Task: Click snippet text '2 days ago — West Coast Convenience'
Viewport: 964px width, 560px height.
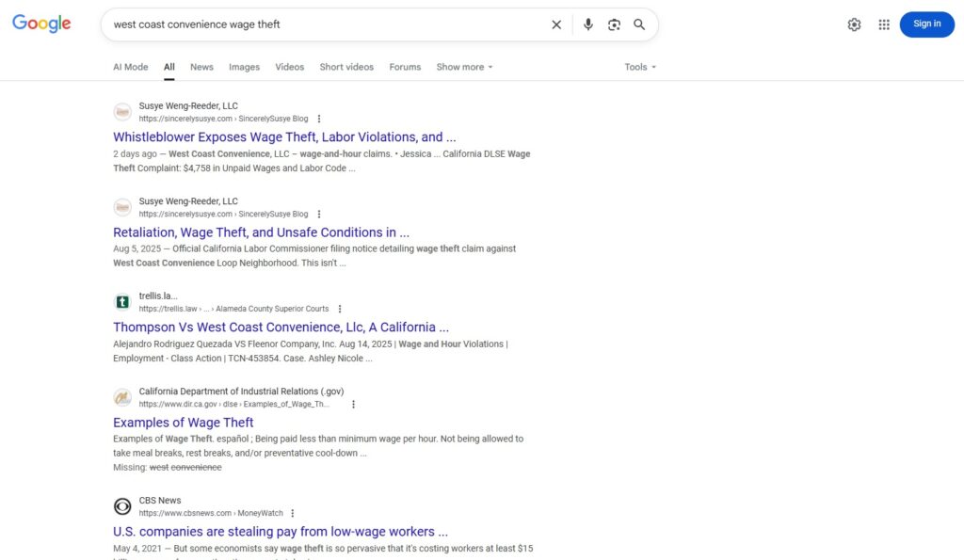Action: click(x=192, y=153)
